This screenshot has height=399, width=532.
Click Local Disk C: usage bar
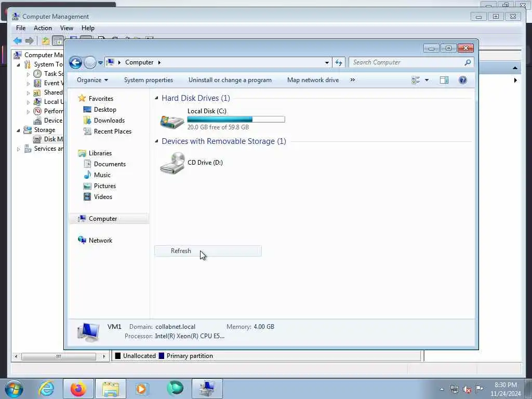pos(236,119)
